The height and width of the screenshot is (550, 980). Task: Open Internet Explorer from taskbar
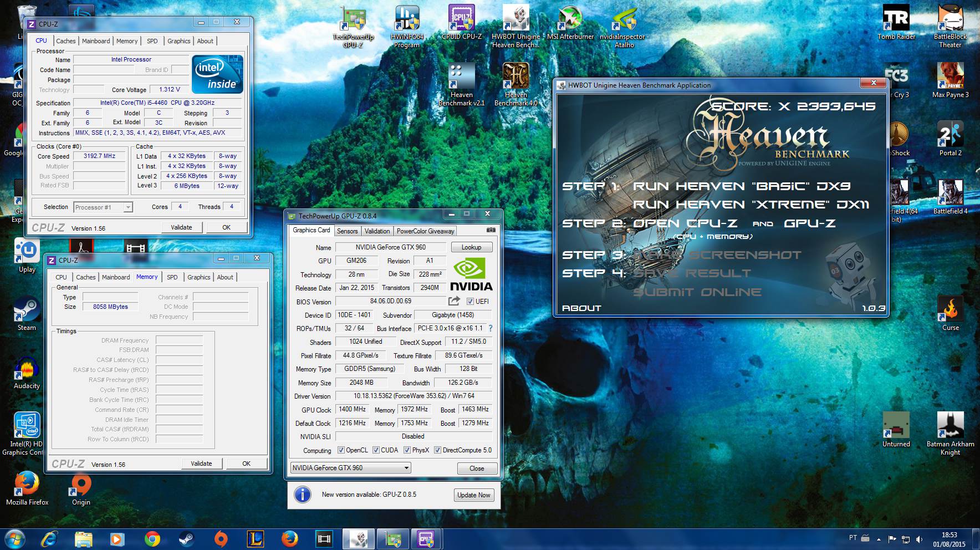pos(50,539)
